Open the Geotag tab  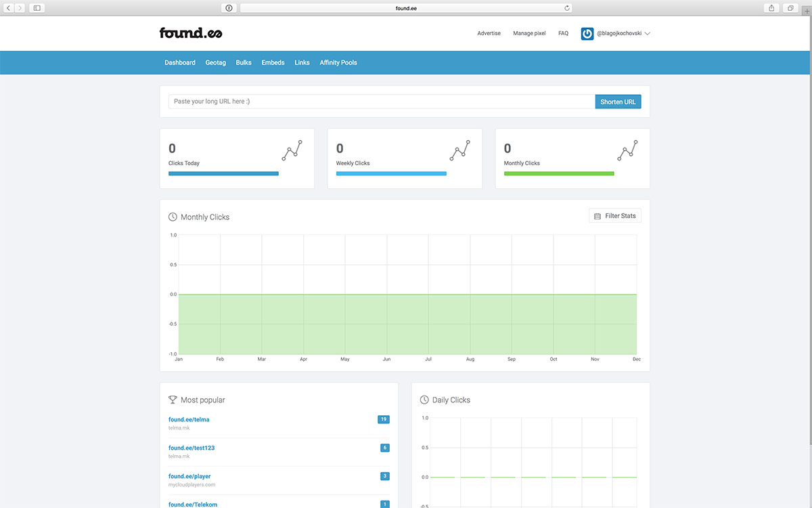pyautogui.click(x=216, y=62)
